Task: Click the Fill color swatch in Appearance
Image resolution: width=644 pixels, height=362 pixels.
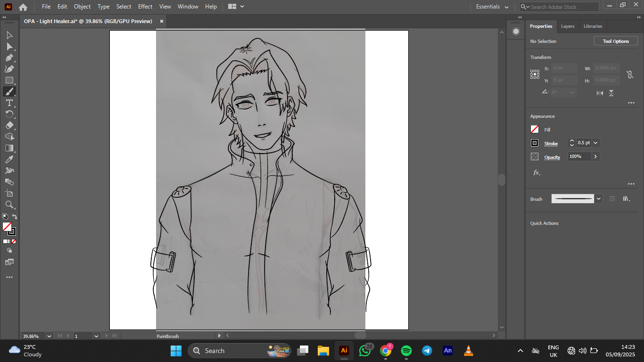Action: point(535,130)
